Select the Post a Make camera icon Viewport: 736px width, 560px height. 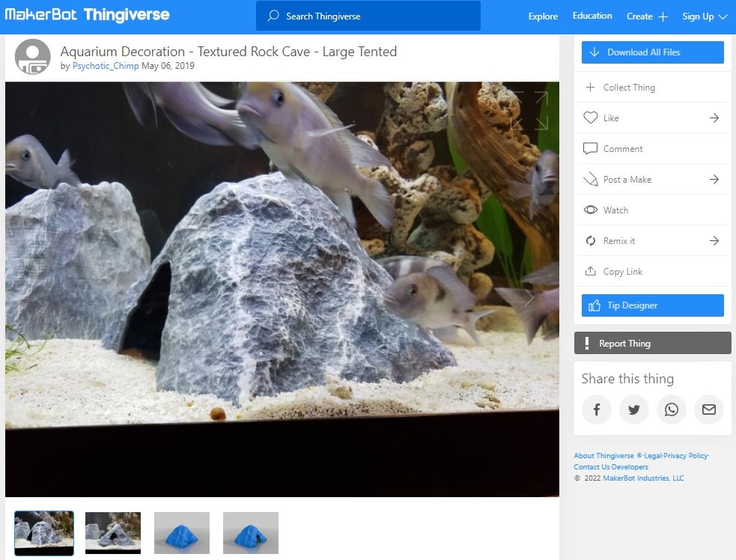pos(591,179)
